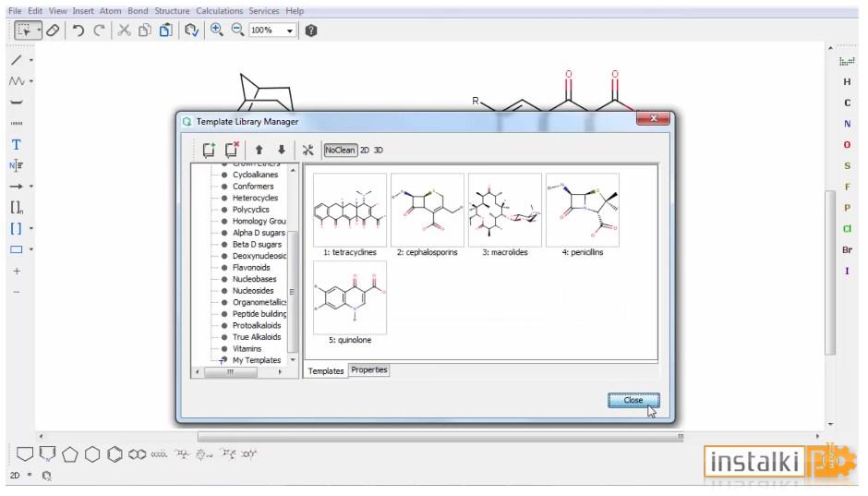
Task: Click the Clean 2D toolbar icon
Action: (191, 30)
